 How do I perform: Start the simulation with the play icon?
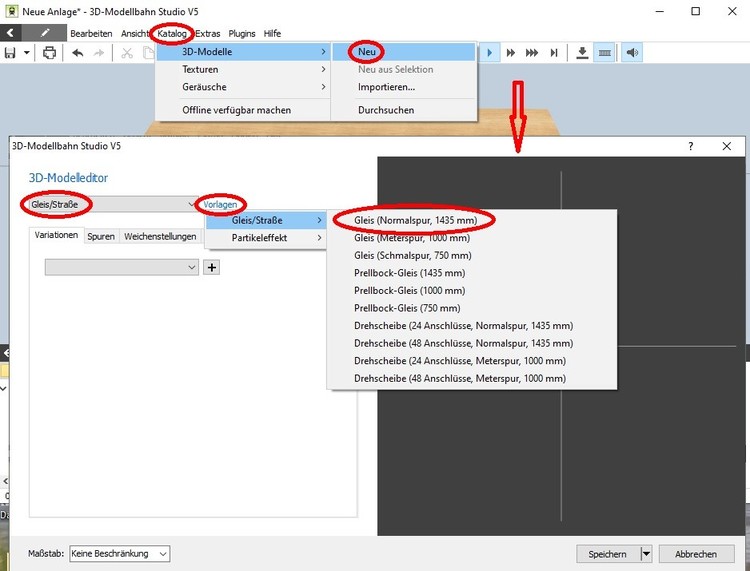[x=489, y=53]
